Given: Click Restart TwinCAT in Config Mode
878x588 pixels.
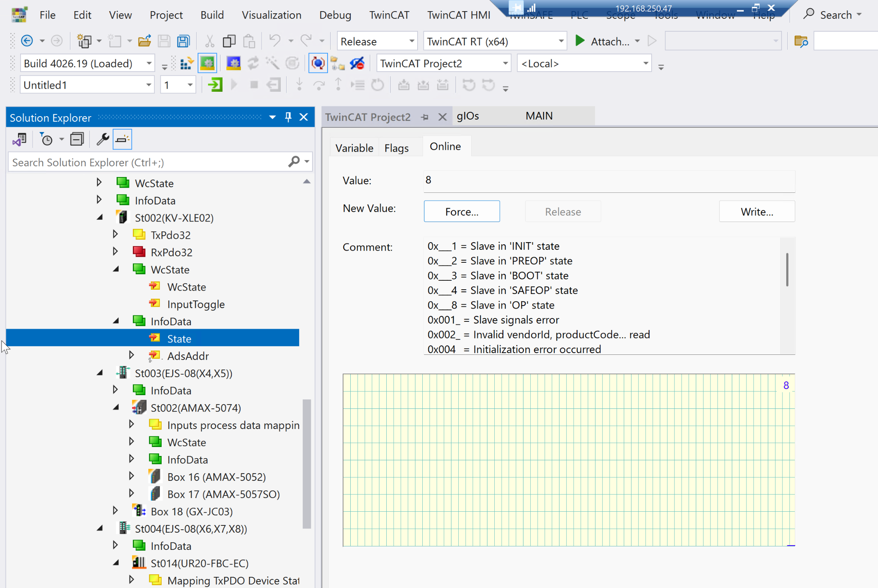Looking at the screenshot, I should 233,64.
